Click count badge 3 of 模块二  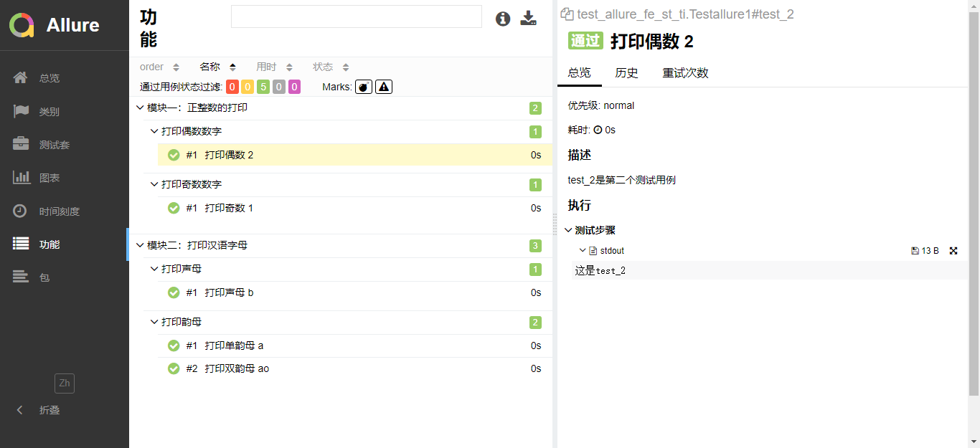click(535, 246)
